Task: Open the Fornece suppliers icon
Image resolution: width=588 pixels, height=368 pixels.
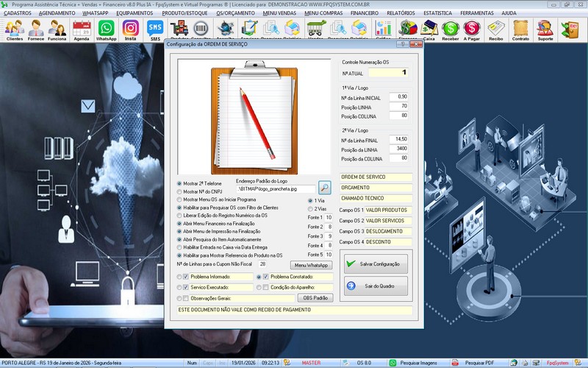Action: tap(35, 29)
